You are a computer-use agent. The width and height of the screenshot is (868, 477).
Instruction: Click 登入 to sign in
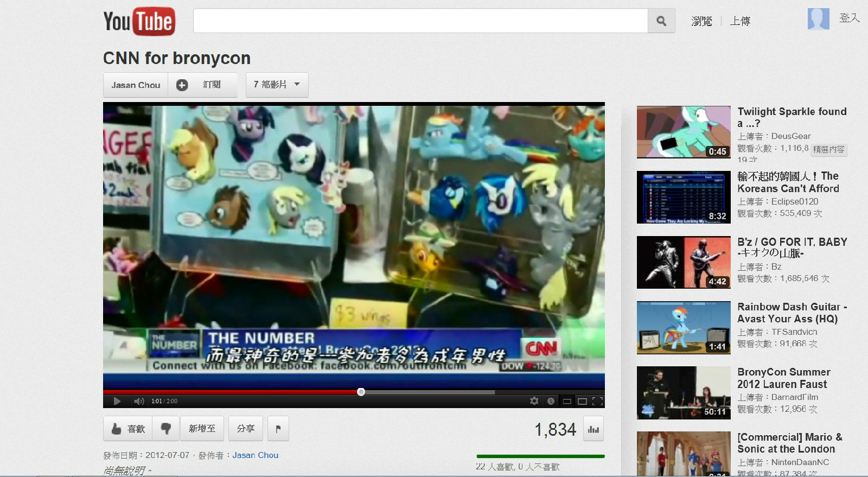pyautogui.click(x=850, y=18)
